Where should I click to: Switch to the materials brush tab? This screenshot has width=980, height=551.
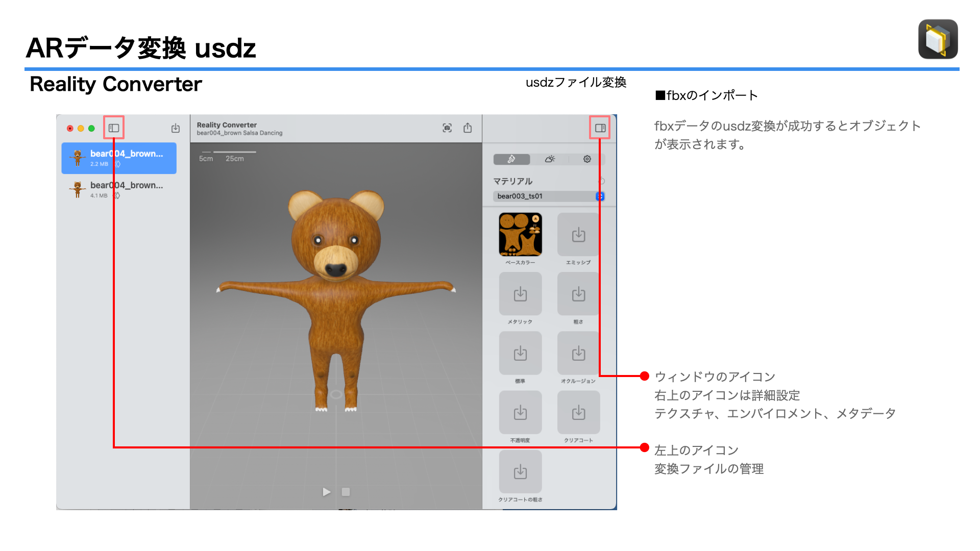511,159
